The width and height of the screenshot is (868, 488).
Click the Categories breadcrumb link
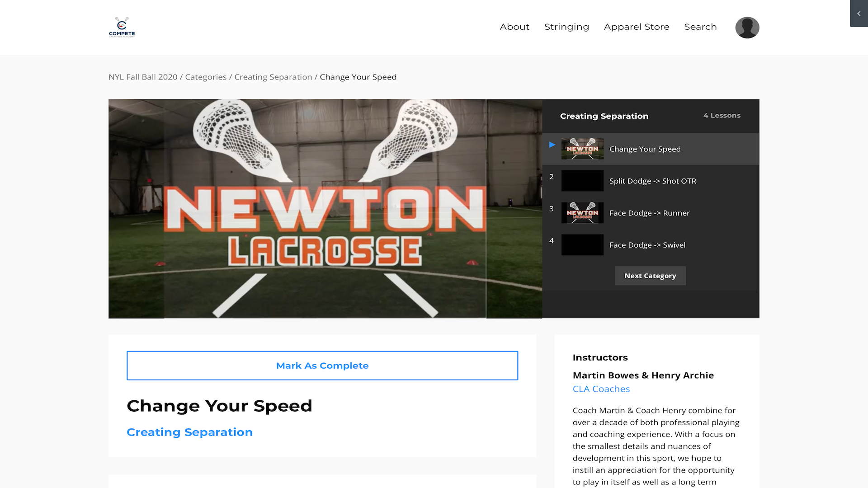(206, 77)
